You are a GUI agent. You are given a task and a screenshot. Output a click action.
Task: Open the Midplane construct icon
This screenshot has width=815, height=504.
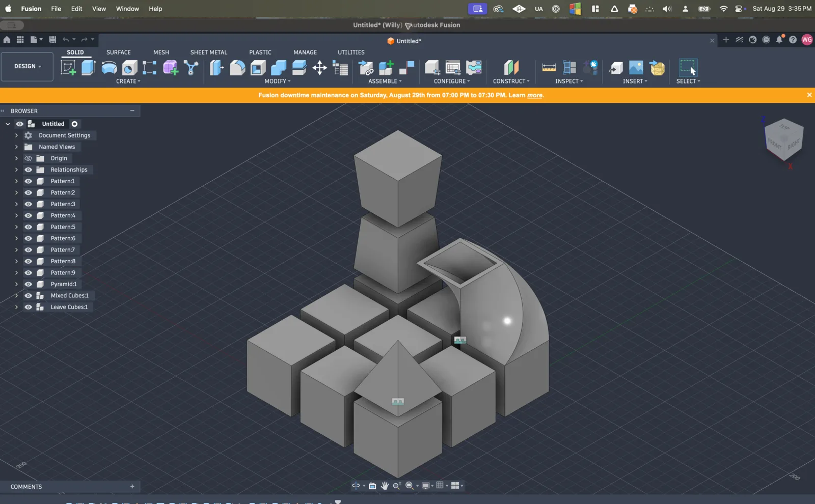pyautogui.click(x=511, y=67)
